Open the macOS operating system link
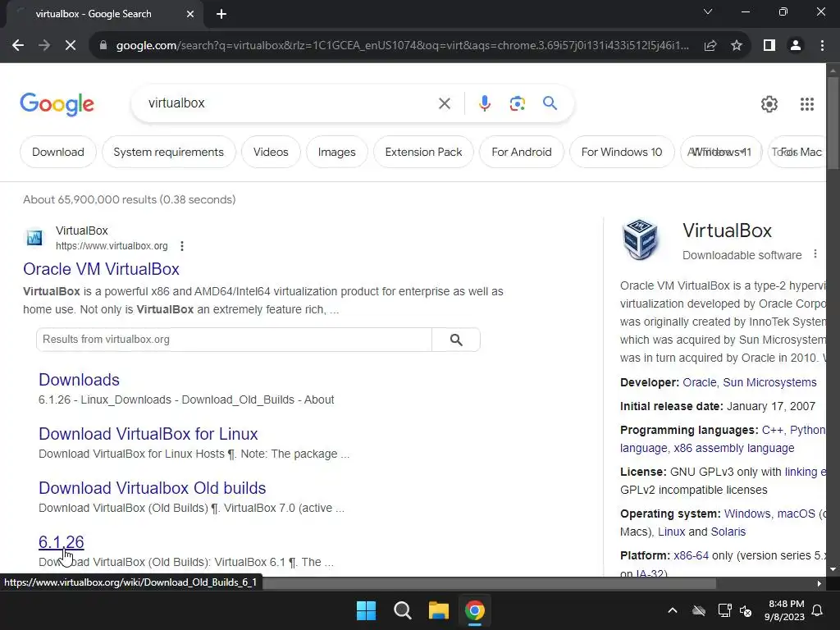Viewport: 840px width, 630px height. tap(796, 514)
